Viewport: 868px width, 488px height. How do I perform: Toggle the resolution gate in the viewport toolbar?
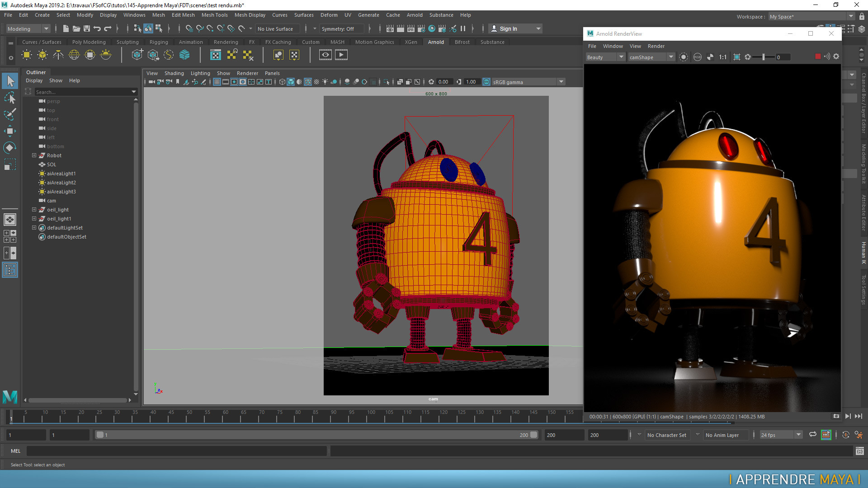click(234, 82)
